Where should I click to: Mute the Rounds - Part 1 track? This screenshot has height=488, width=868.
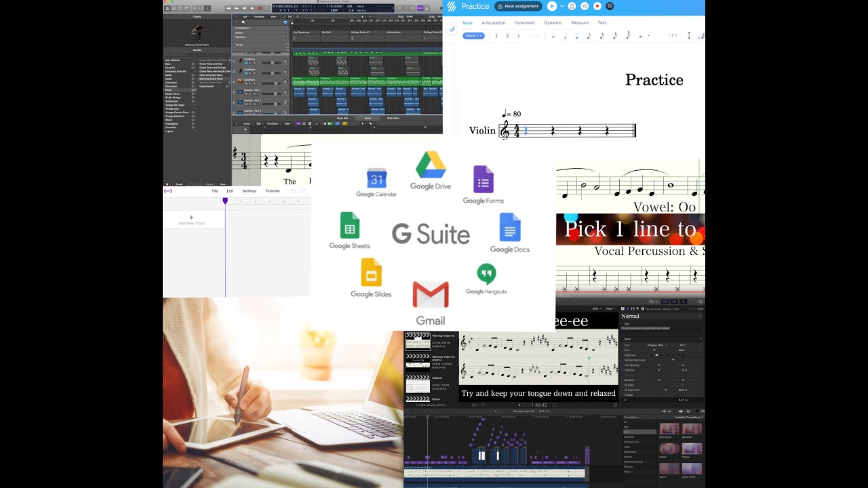pos(246,94)
